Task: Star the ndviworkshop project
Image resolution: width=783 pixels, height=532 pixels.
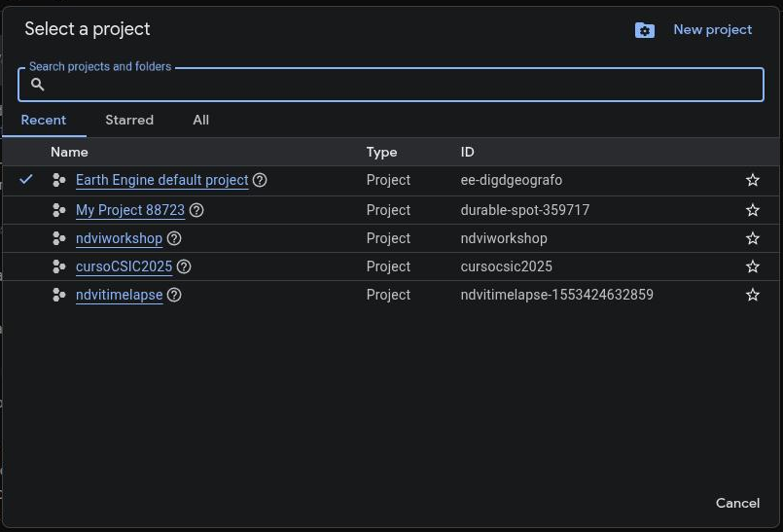Action: (x=753, y=238)
